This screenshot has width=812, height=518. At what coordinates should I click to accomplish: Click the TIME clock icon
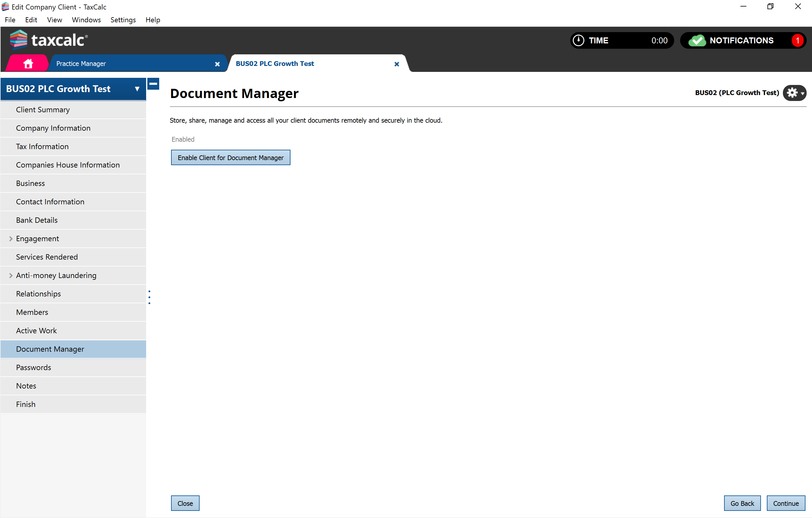(579, 40)
